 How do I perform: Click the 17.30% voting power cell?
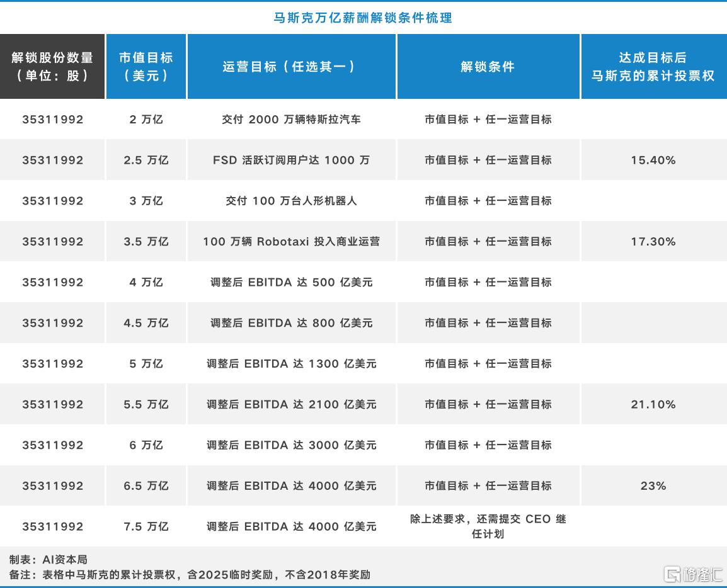point(653,241)
